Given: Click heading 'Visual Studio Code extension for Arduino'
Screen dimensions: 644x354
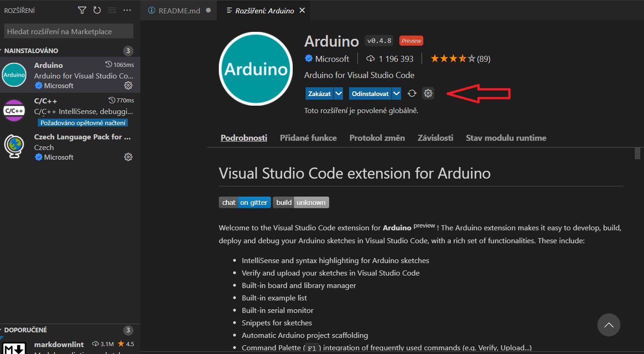Looking at the screenshot, I should [x=355, y=174].
